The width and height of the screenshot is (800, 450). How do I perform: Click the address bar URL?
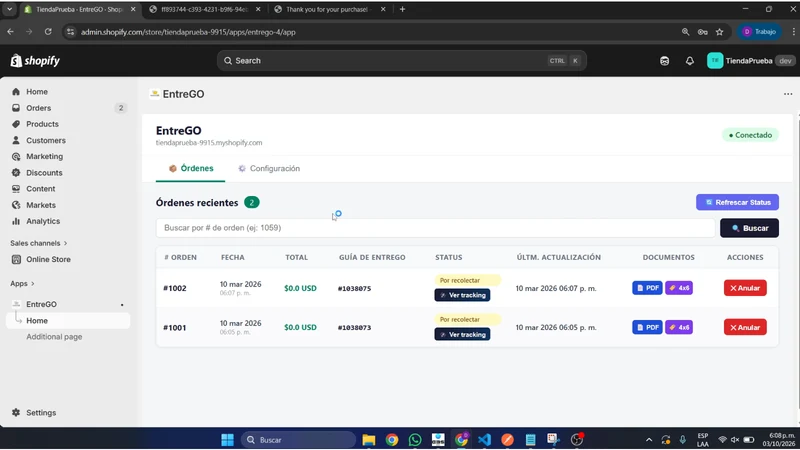point(188,32)
